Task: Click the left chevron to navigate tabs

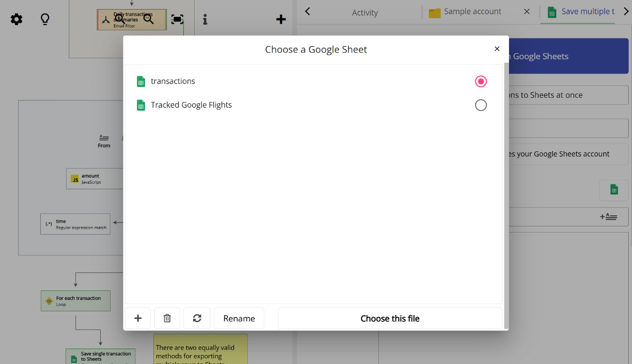Action: pyautogui.click(x=307, y=11)
